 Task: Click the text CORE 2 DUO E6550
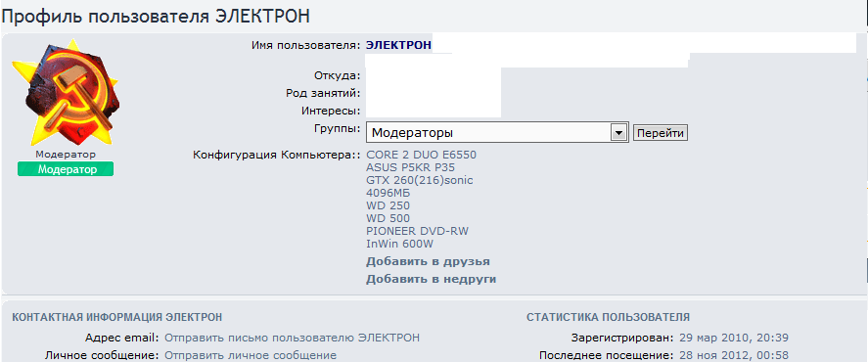[x=421, y=155]
